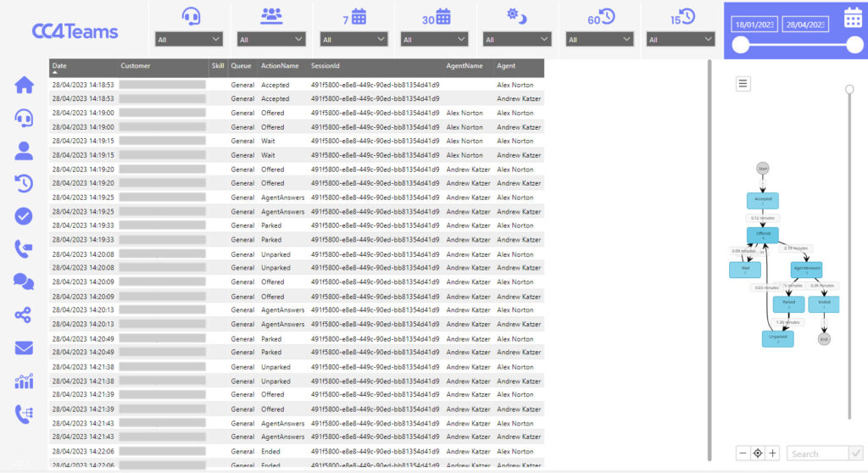This screenshot has width=868, height=473.
Task: Click the checkmark circle sidebar icon
Action: pos(24,216)
